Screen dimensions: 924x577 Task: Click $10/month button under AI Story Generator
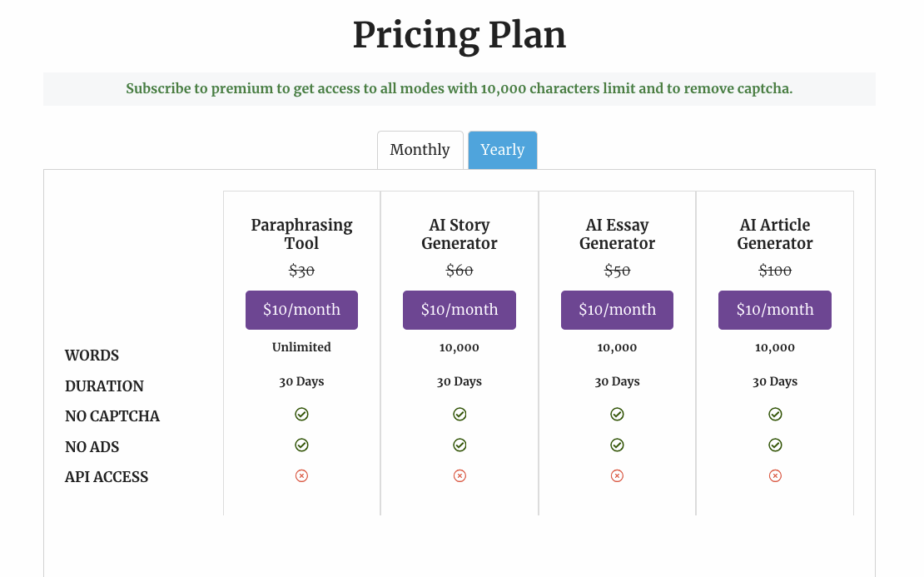point(460,310)
